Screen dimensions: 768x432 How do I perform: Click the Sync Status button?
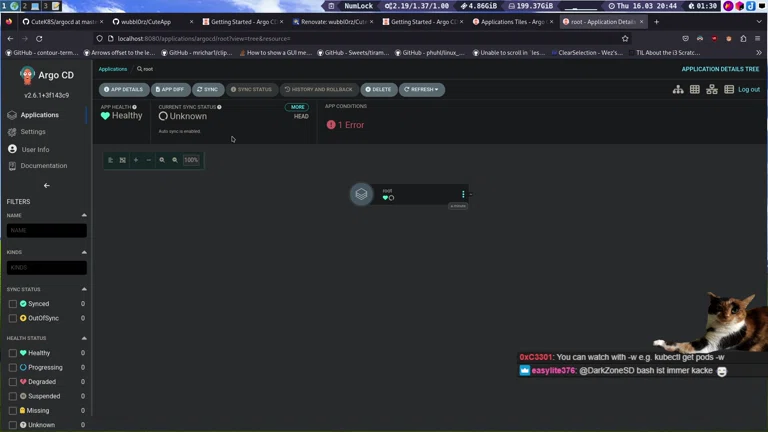pyautogui.click(x=252, y=90)
